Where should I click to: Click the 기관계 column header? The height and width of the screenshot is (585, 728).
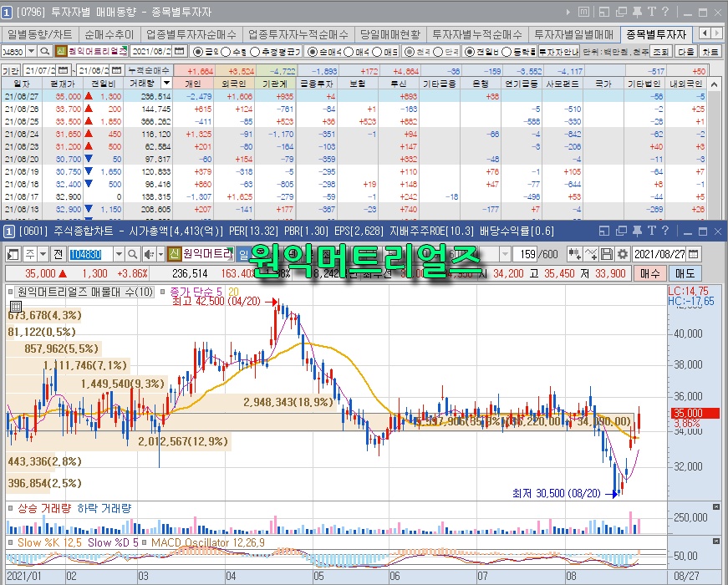pyautogui.click(x=275, y=84)
